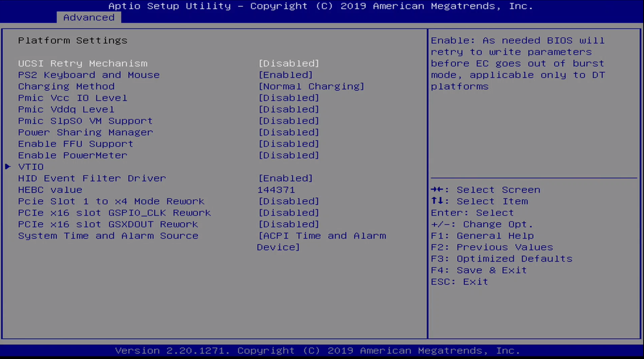Select PCIe x16 slot GSXDOUT Rework label

point(108,224)
